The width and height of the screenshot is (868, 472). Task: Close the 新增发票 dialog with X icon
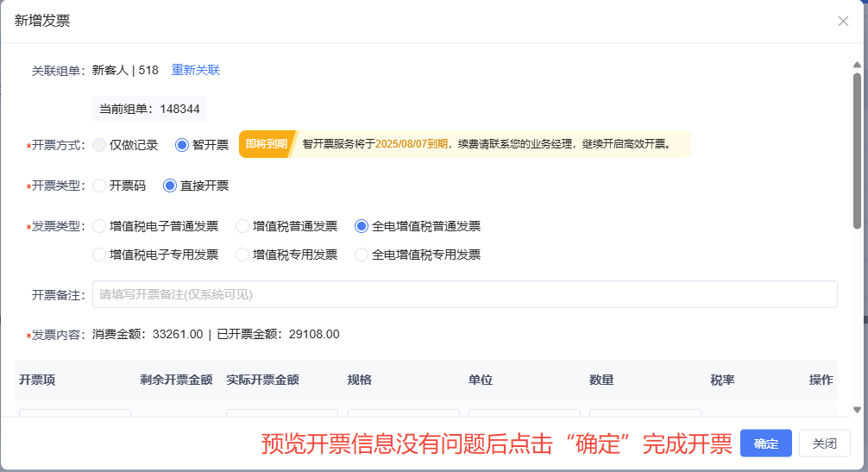pos(843,21)
